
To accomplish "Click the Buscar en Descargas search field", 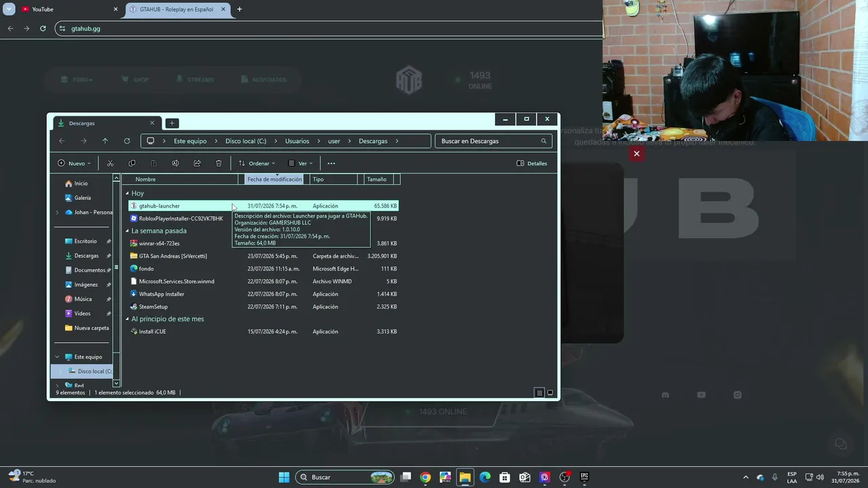I will (x=493, y=141).
